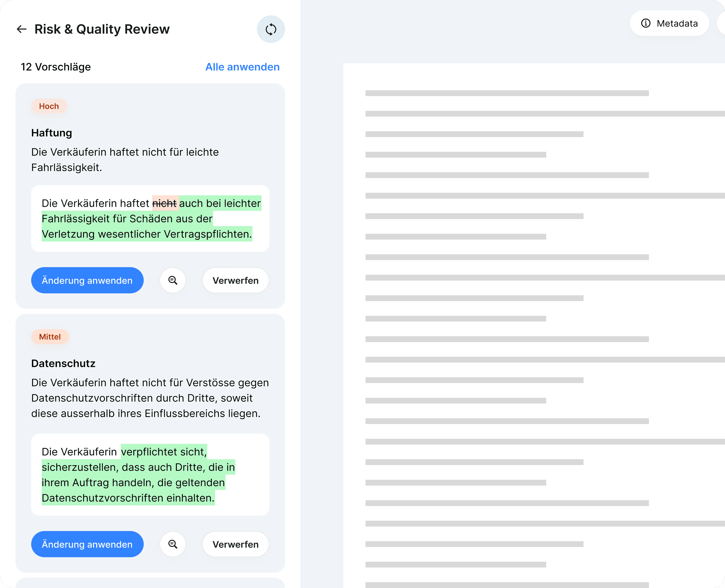Click the document preview page on the right
The height and width of the screenshot is (588, 725).
[x=532, y=305]
